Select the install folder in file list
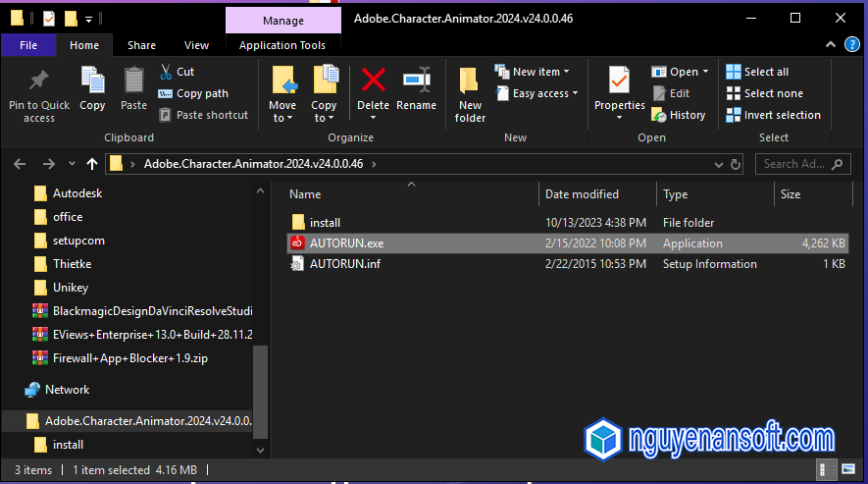 pos(568,223)
